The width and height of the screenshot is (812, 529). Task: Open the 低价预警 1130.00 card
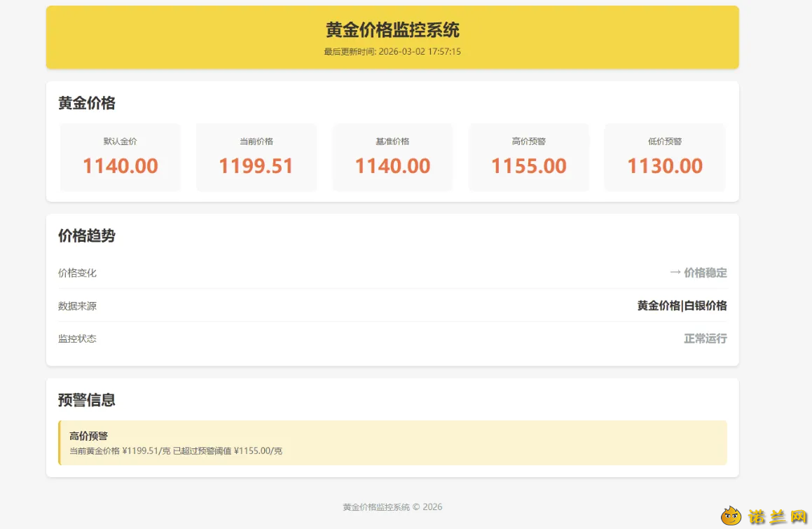[x=665, y=158]
